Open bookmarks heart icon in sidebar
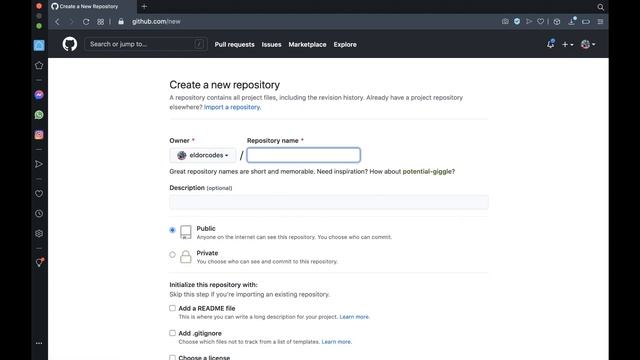The height and width of the screenshot is (360, 640). (x=39, y=193)
